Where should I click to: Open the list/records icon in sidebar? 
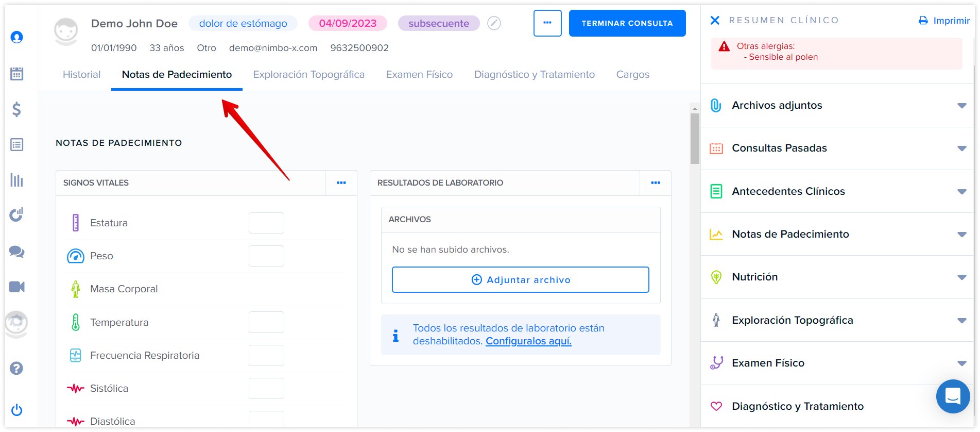point(16,144)
